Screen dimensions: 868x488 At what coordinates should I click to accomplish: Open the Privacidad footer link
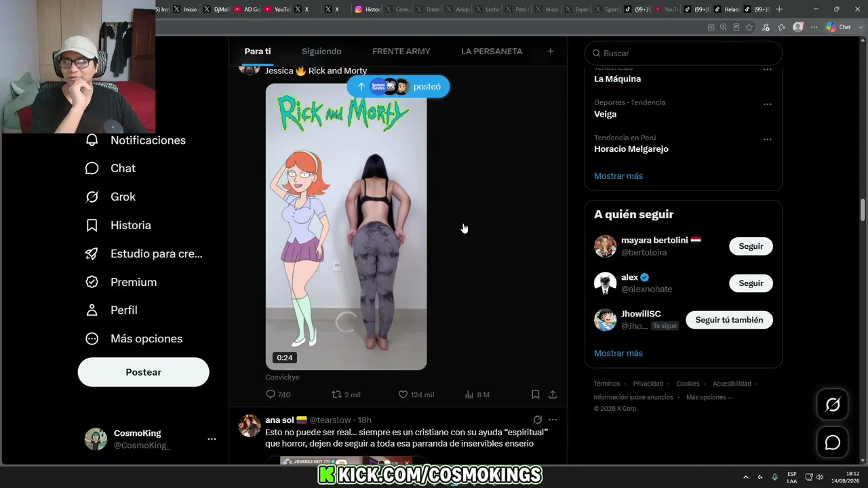click(648, 384)
